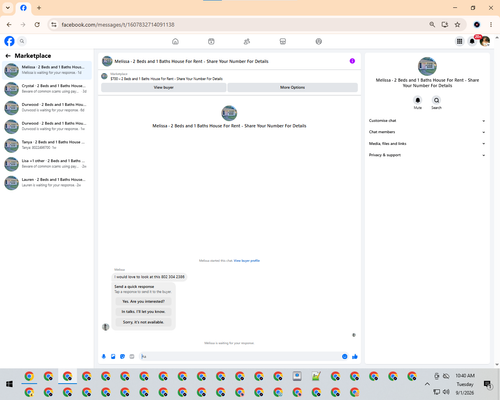Open emoji picker in message box

[x=345, y=357]
